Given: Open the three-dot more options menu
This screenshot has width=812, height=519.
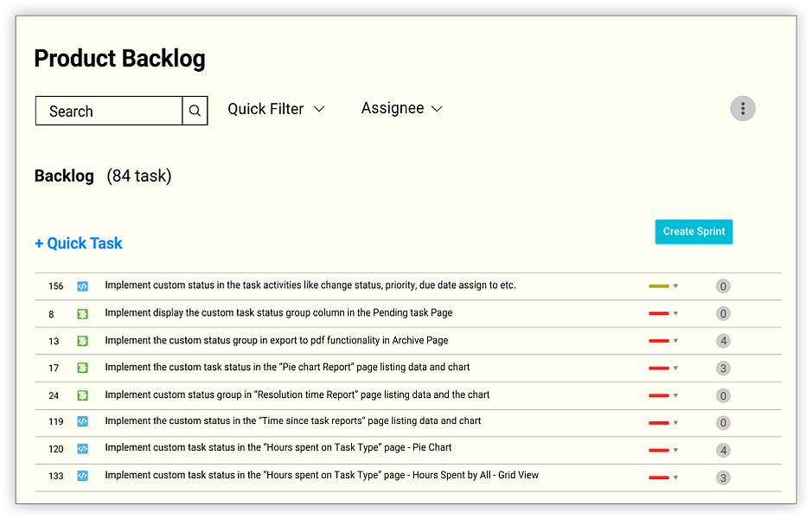Looking at the screenshot, I should [x=743, y=109].
